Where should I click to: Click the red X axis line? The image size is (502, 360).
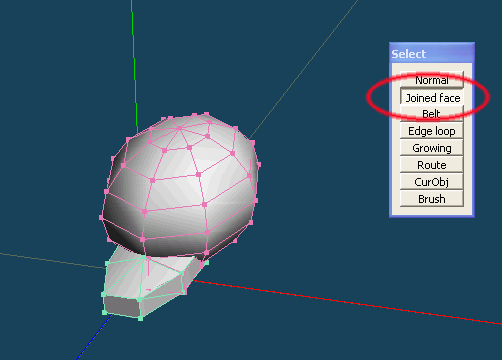(x=347, y=303)
